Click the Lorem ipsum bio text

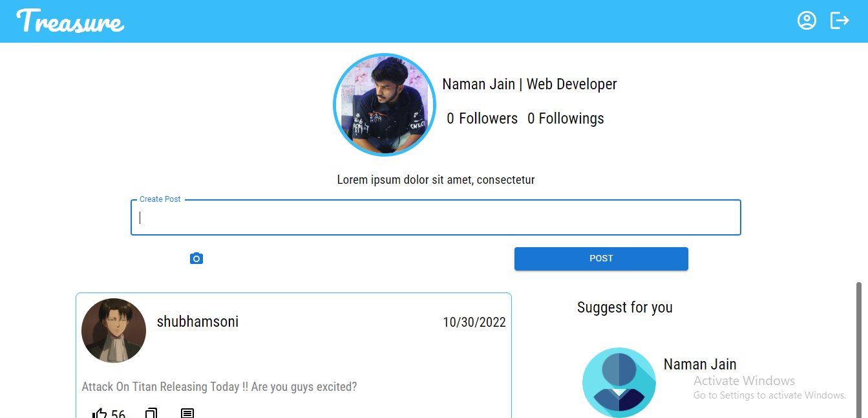point(436,179)
